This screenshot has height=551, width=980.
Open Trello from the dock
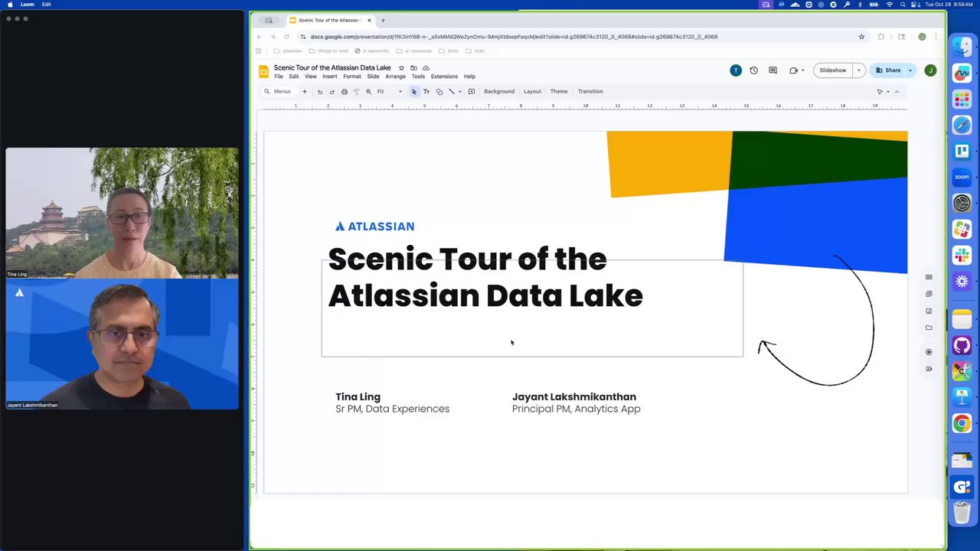coord(962,151)
